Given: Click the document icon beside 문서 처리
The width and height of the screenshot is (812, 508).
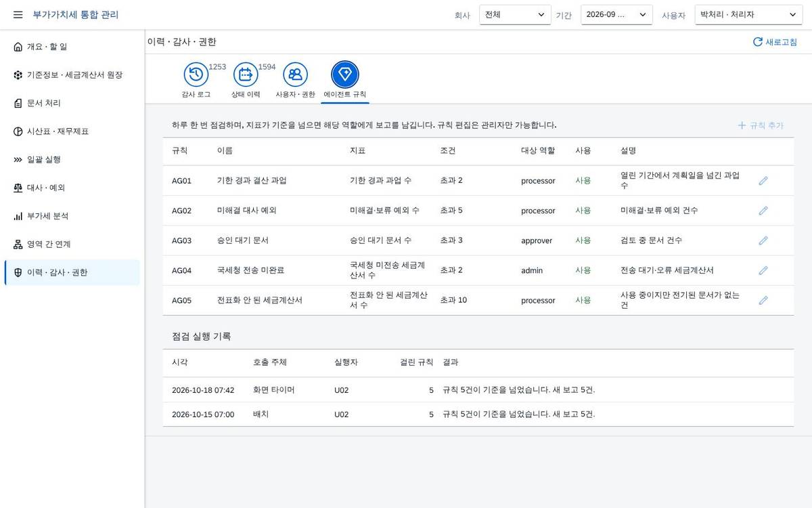Looking at the screenshot, I should (18, 104).
